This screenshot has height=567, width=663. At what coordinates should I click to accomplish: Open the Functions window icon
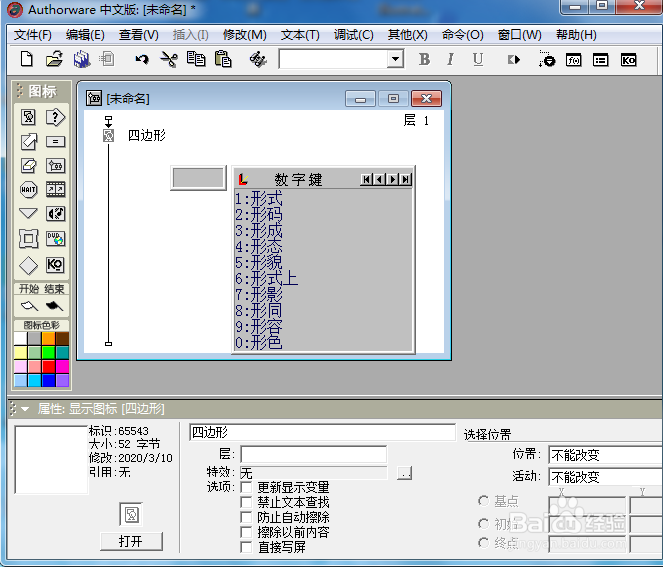[x=574, y=60]
